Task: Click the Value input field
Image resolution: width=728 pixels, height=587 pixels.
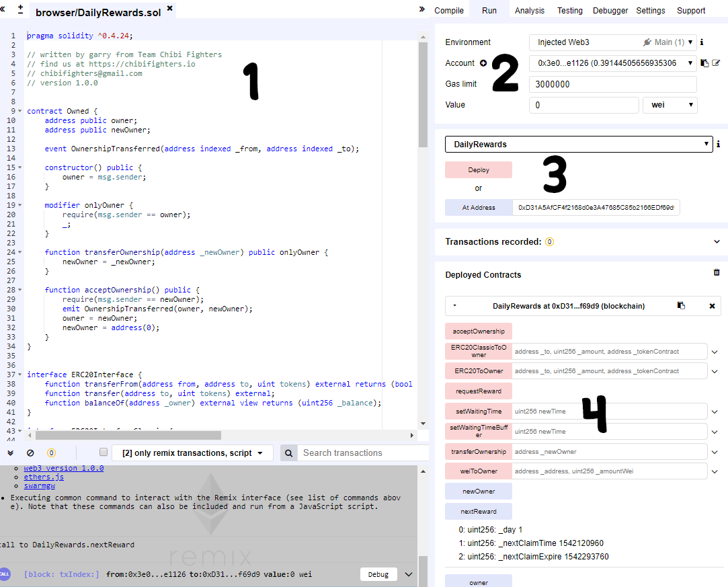Action: pos(584,105)
